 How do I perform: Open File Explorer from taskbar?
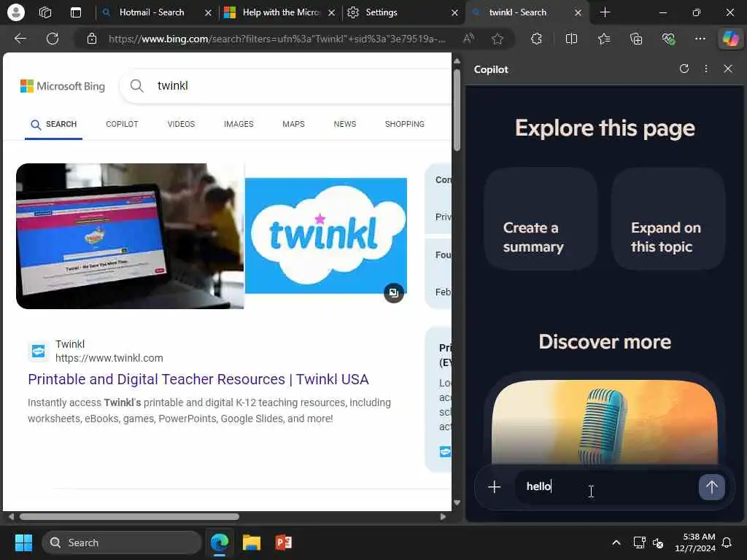252,542
